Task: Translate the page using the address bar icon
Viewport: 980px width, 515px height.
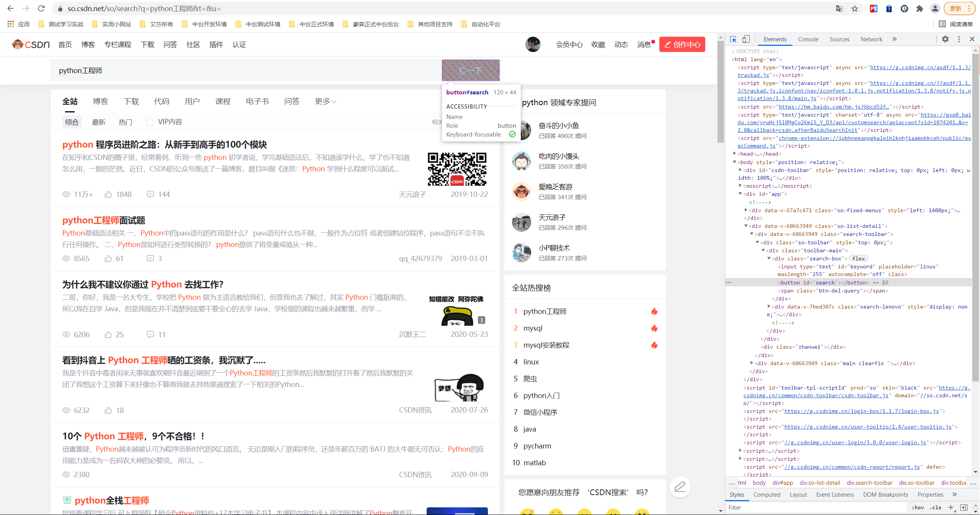Action: [x=839, y=8]
